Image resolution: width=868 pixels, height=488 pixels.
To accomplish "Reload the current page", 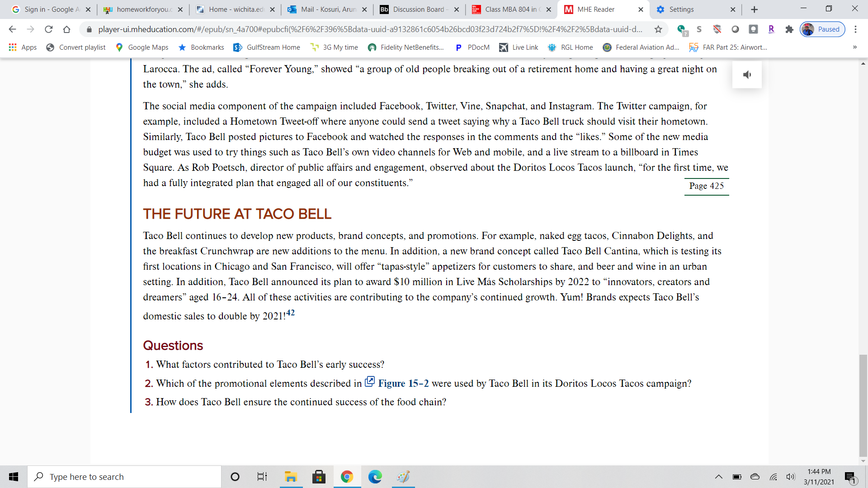I will click(x=48, y=29).
